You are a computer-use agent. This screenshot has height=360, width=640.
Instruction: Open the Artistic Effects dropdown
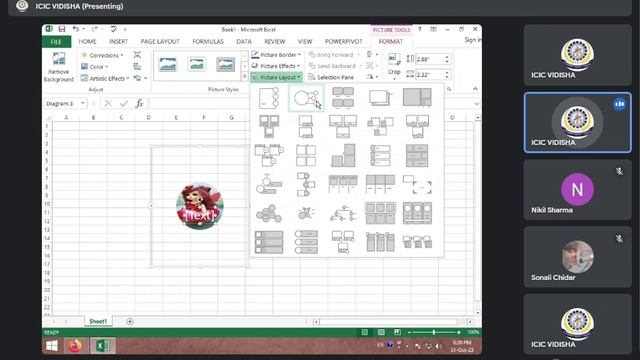pyautogui.click(x=105, y=78)
